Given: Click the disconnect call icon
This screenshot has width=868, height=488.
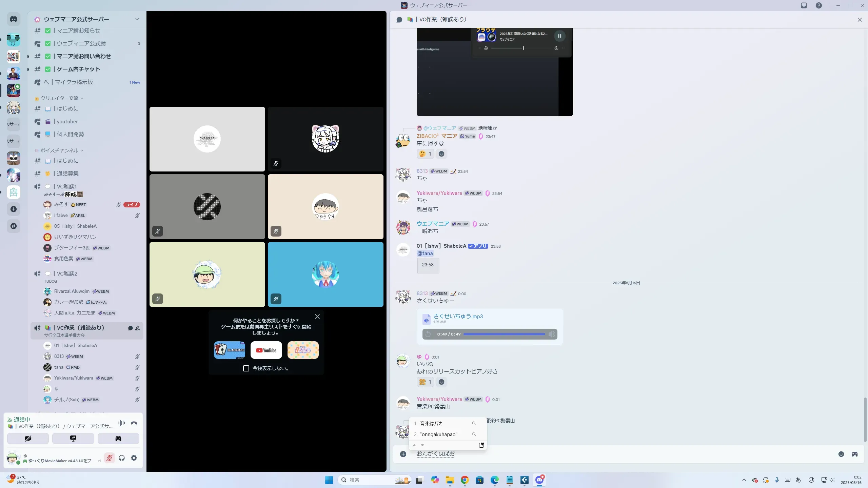Looking at the screenshot, I should click(x=134, y=423).
